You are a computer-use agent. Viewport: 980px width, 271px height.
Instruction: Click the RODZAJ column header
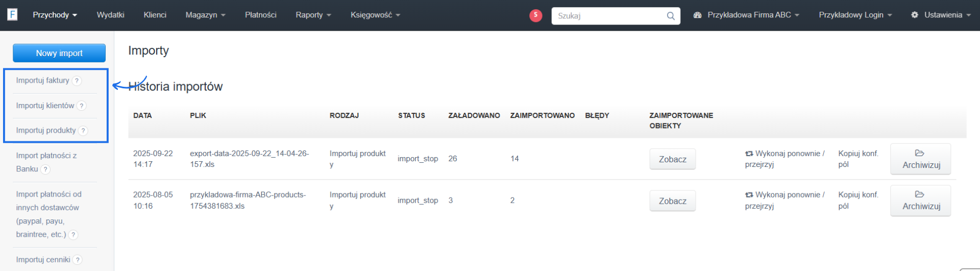pyautogui.click(x=344, y=116)
